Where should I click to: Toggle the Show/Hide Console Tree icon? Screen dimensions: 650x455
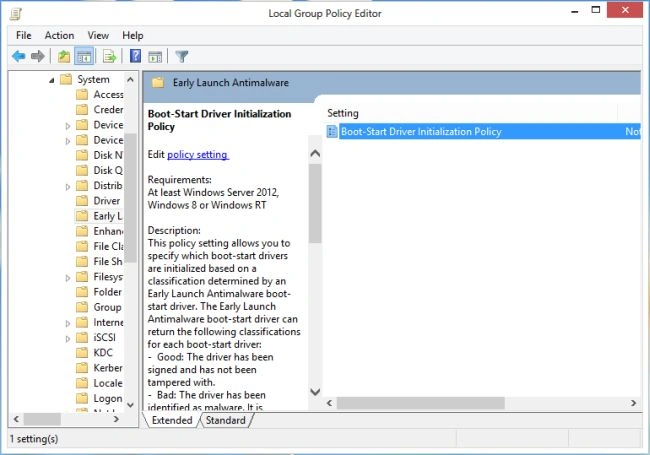84,56
